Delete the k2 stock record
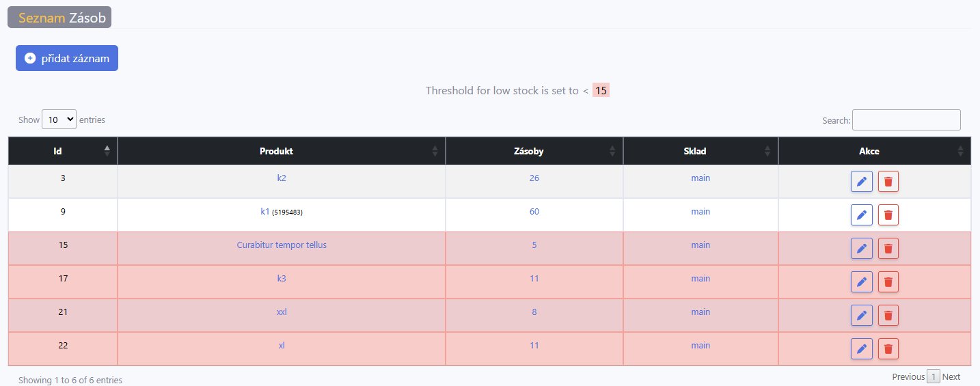Viewport: 980px width, 386px height. coord(888,182)
